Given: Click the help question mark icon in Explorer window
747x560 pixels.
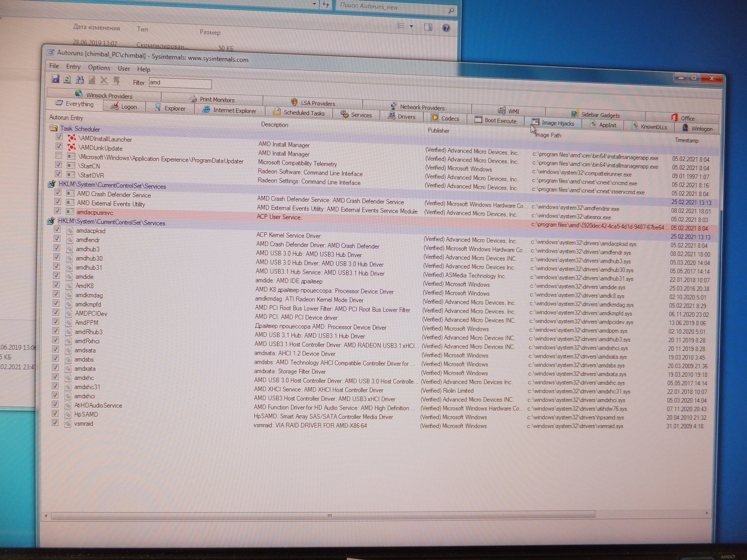Looking at the screenshot, I should click(446, 28).
